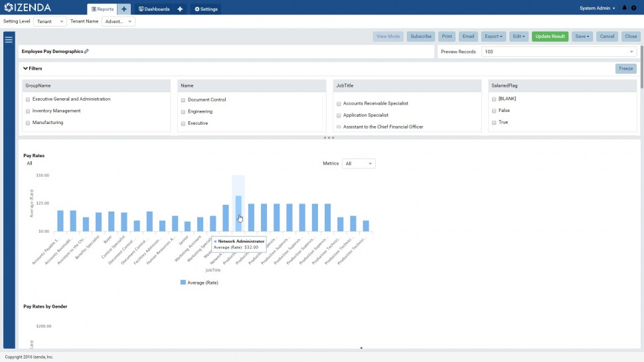Open Export dropdown button

click(493, 36)
